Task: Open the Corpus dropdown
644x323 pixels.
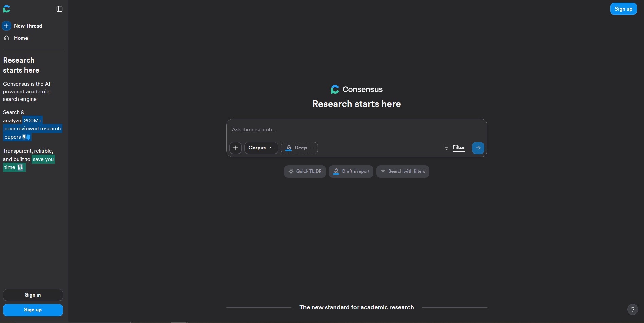Action: (261, 148)
